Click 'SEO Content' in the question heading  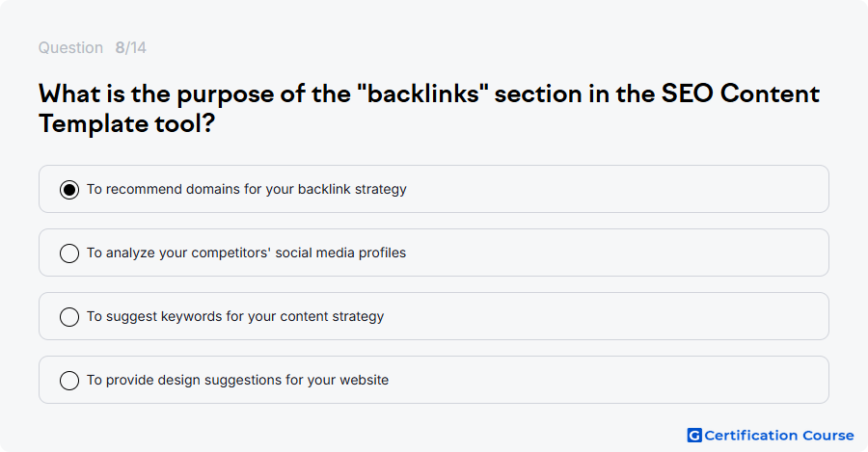pos(741,93)
